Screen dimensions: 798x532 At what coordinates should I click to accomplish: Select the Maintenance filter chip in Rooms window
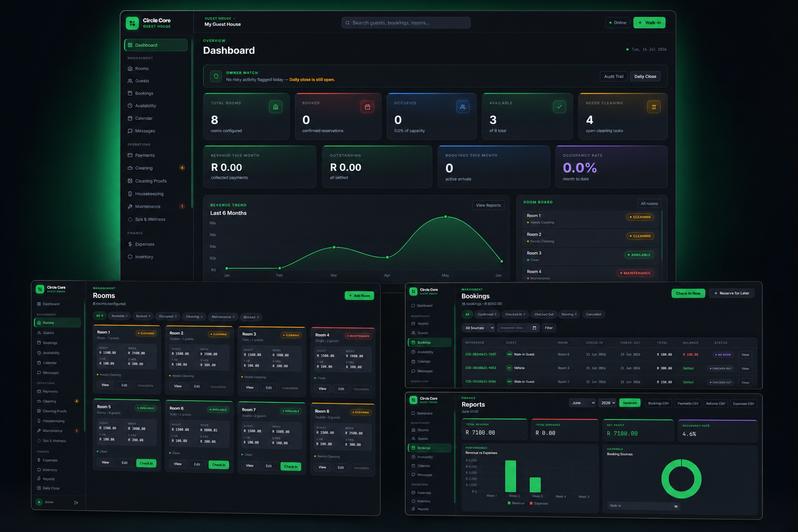tap(223, 317)
